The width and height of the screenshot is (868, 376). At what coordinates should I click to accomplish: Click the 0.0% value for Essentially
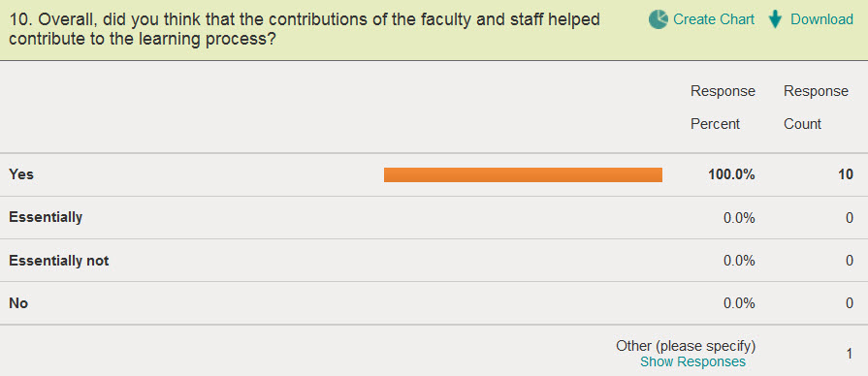coord(739,218)
